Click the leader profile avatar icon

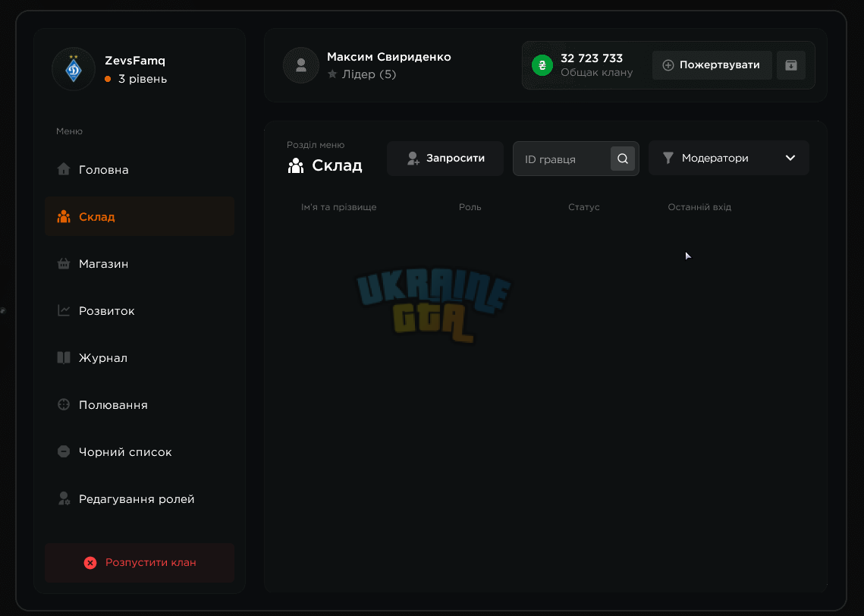[301, 65]
